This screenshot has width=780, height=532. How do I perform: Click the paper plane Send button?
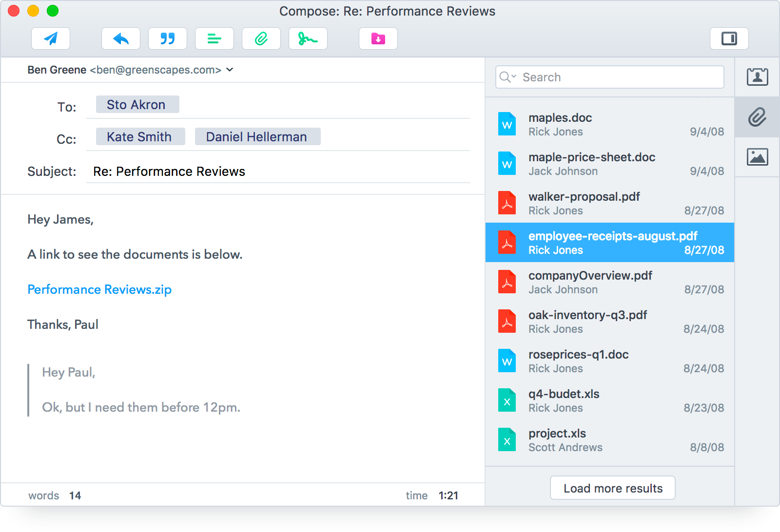tap(51, 38)
